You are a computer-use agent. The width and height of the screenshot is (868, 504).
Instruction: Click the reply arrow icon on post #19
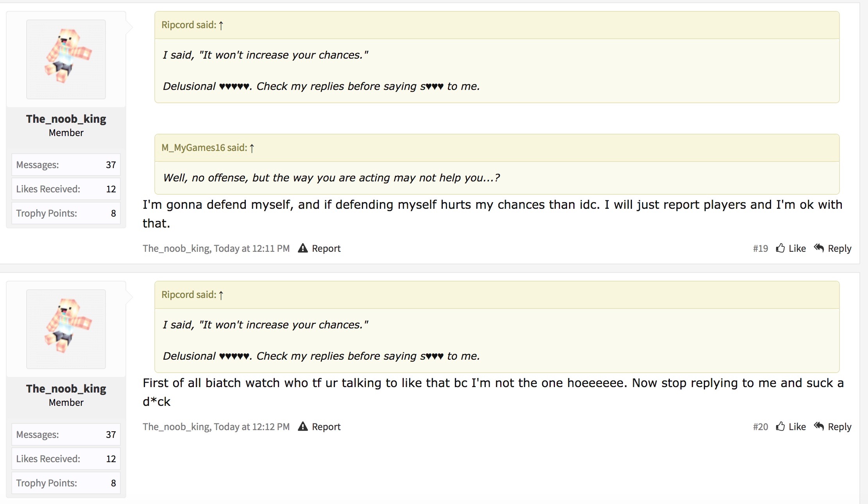819,248
